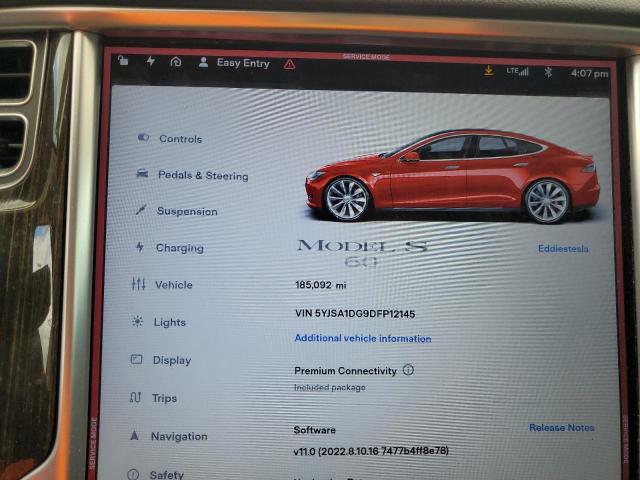Open the Trips menu

(x=164, y=398)
